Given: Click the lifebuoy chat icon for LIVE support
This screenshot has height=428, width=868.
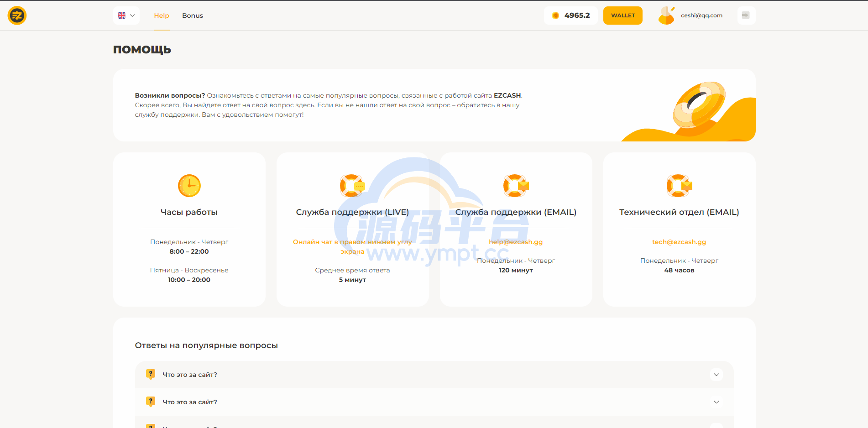Looking at the screenshot, I should pos(352,186).
